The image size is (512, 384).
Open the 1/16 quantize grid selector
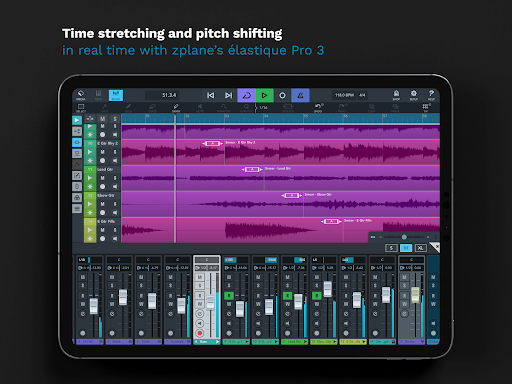coord(262,107)
